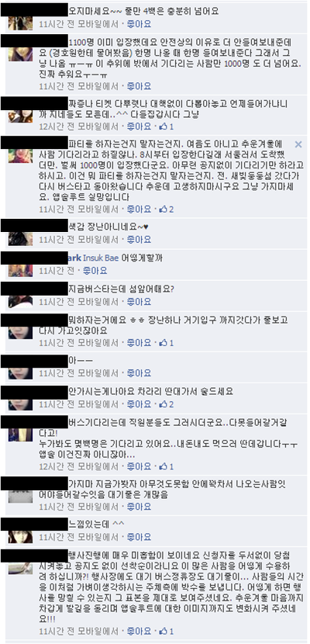Click thumbs-up count on the 뭐하자는거예요 comment

[166, 342]
